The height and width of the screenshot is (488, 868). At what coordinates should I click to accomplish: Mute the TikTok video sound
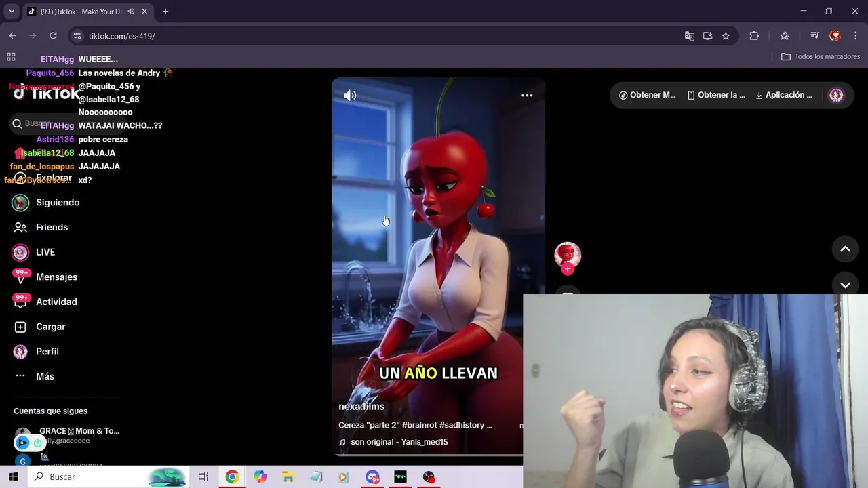coord(350,96)
